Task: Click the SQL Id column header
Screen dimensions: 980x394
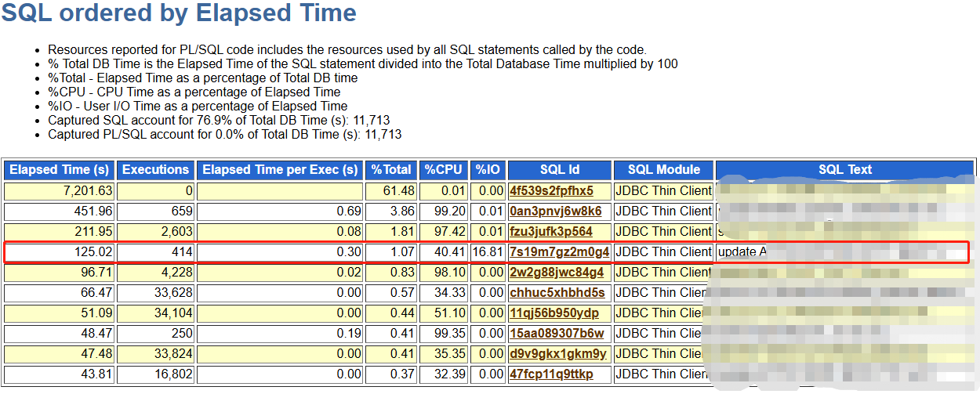Action: click(x=560, y=170)
